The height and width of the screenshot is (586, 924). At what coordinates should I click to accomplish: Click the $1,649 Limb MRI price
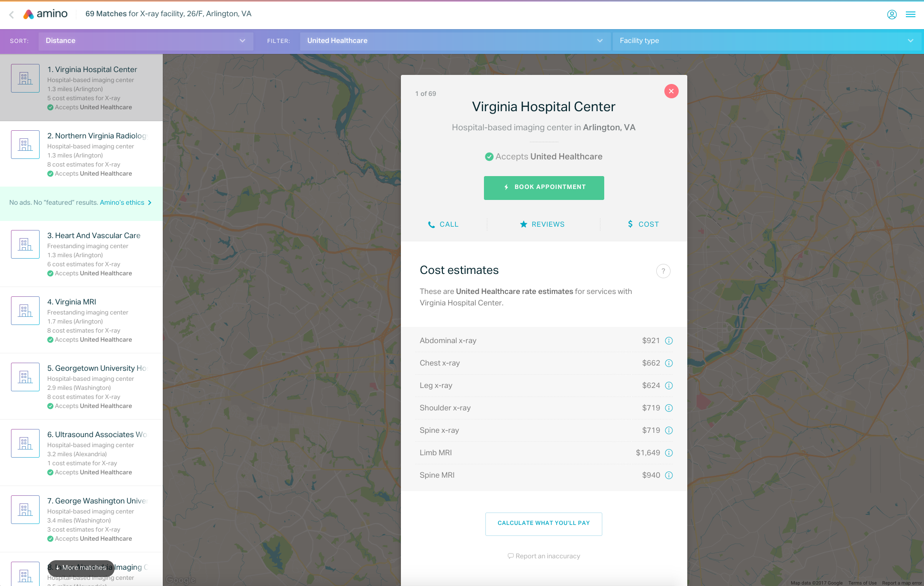[648, 453]
